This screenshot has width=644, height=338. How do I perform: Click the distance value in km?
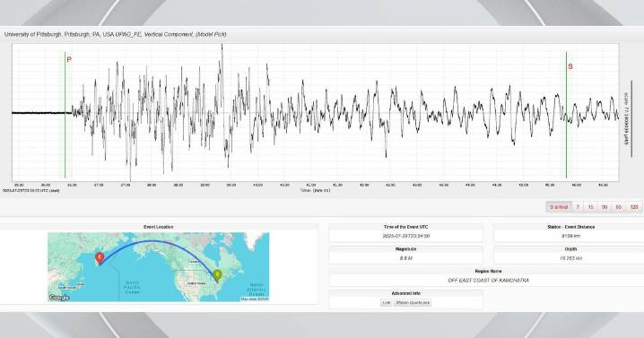point(570,236)
